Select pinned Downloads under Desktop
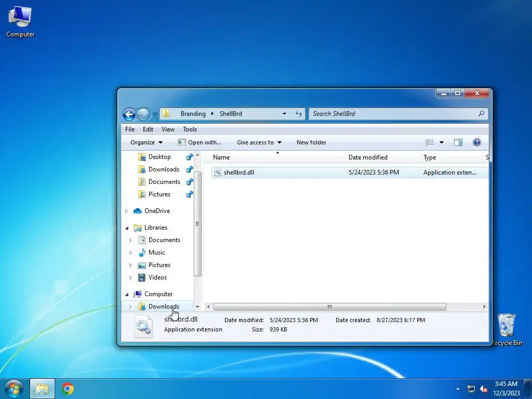This screenshot has width=532, height=399. tap(164, 169)
